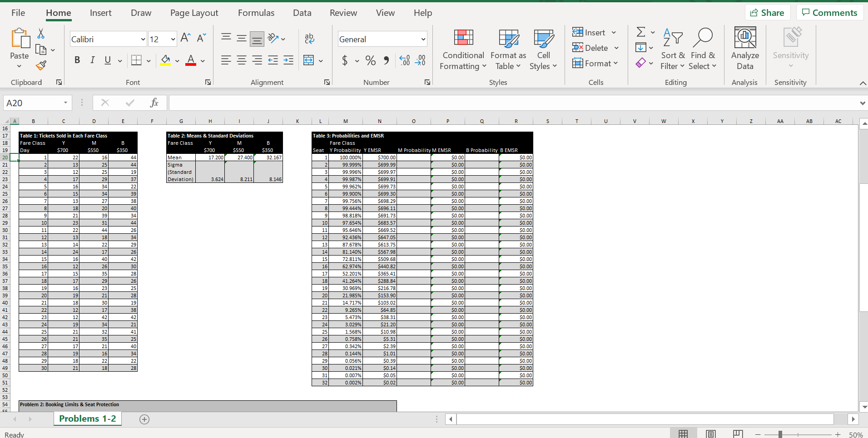
Task: Open the Number Format dropdown showing General
Action: [382, 39]
